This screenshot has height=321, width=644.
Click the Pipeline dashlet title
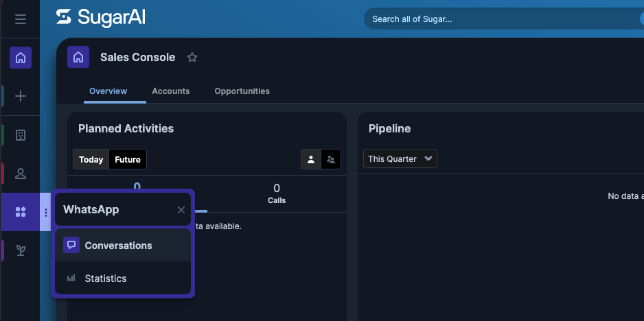point(389,128)
